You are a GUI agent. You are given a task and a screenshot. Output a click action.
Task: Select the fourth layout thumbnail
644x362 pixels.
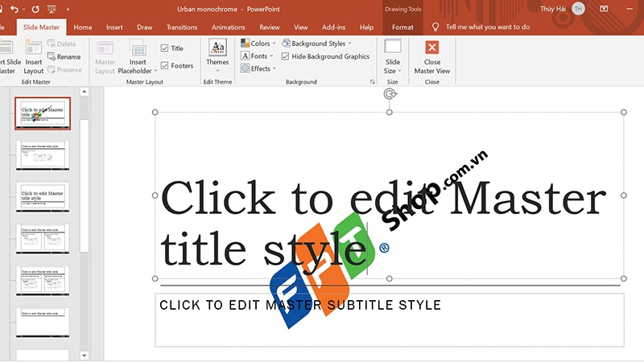[43, 239]
